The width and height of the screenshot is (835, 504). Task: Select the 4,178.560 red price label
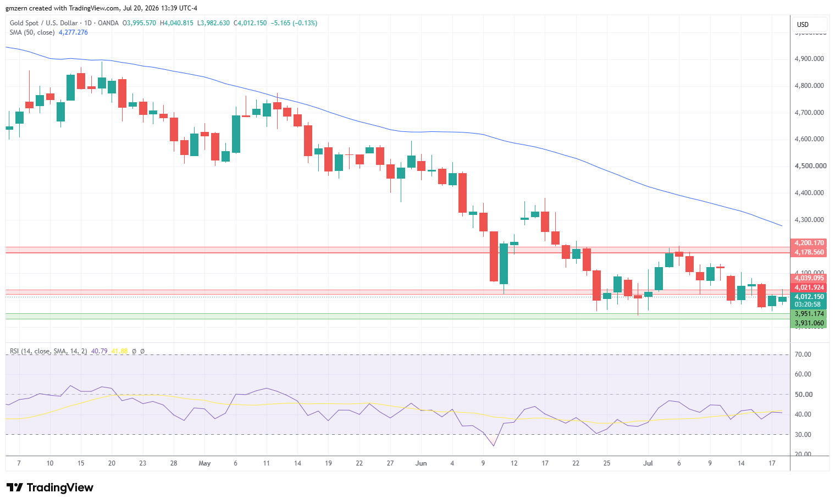(808, 252)
